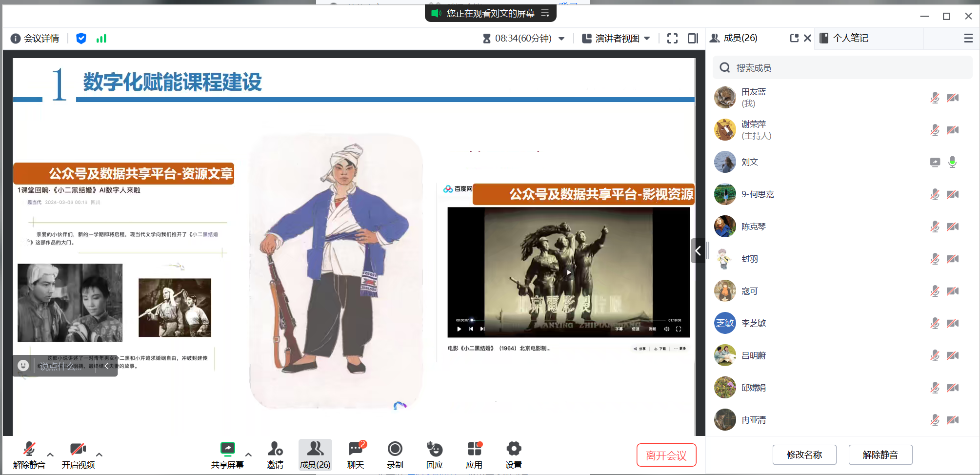
Task: Open the Apps icon in toolbar
Action: (474, 454)
